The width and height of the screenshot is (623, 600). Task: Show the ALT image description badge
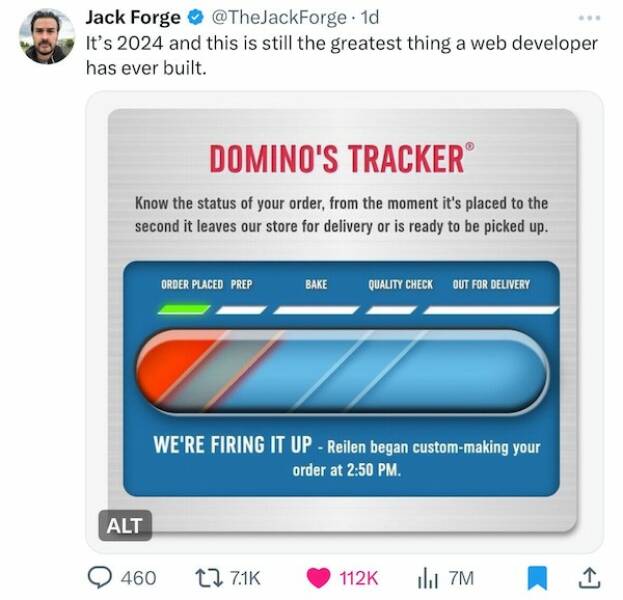124,524
